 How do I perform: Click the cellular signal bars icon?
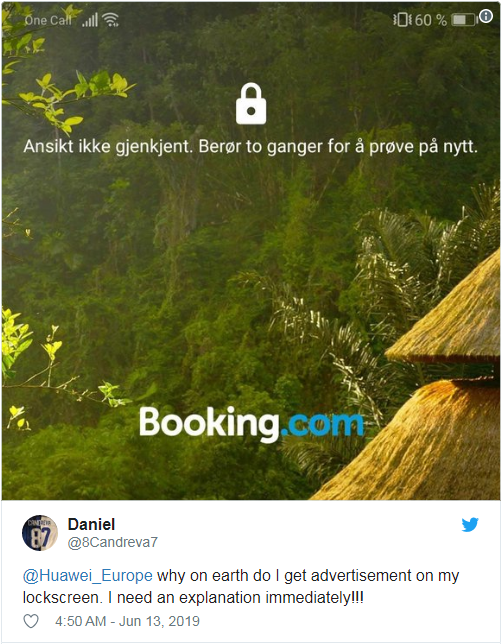[90, 20]
